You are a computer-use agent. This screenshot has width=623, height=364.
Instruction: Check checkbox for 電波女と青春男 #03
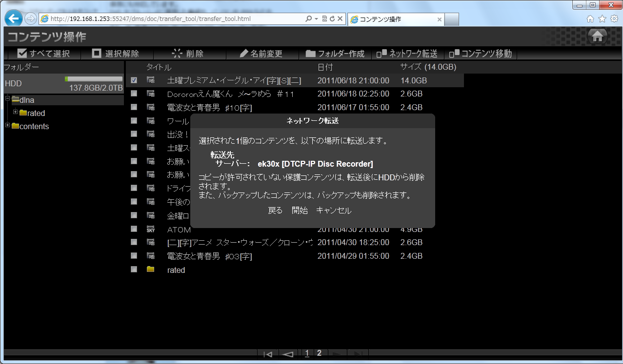tap(134, 256)
